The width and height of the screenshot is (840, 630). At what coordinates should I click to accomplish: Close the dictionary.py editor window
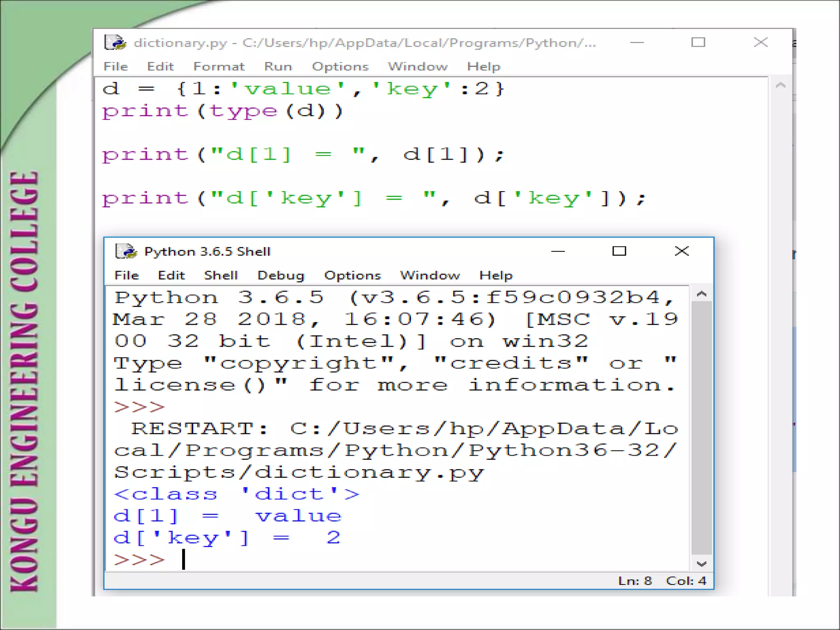tap(761, 42)
